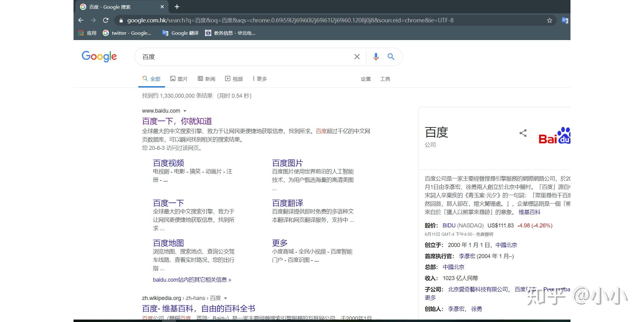Select the 全部 results tab
The height and width of the screenshot is (322, 644).
(x=151, y=79)
